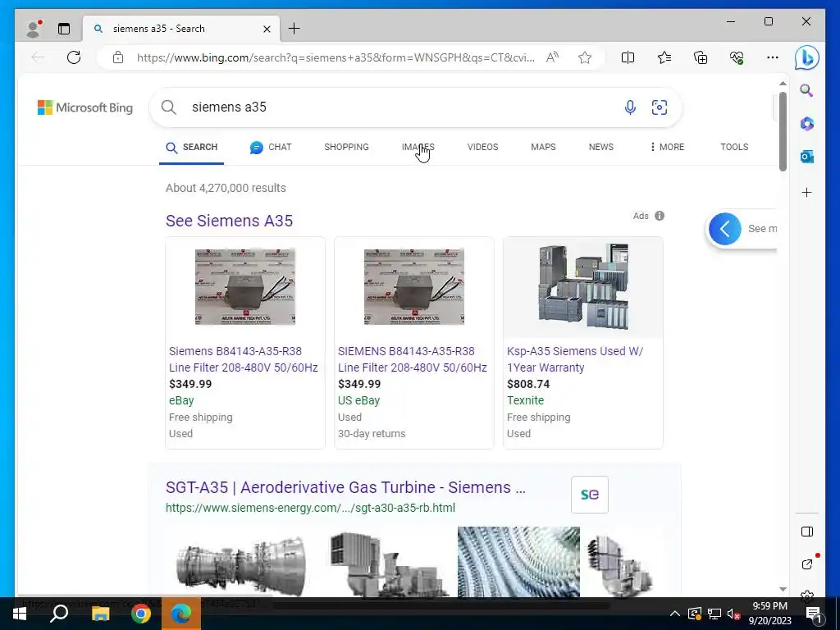Open a new tab with plus button
This screenshot has height=630, width=840.
point(294,29)
